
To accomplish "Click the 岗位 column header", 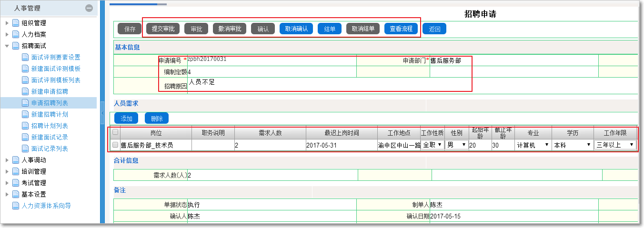I will (156, 133).
